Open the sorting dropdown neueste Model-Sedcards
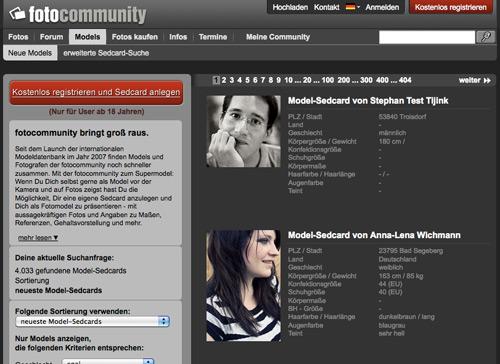Screen dimensions: 500x364 (x=93, y=321)
